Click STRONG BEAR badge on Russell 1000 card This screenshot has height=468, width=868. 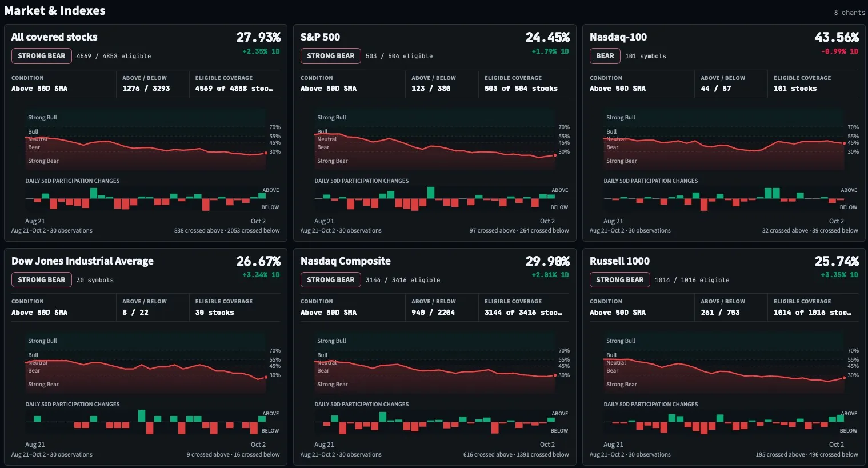click(620, 280)
